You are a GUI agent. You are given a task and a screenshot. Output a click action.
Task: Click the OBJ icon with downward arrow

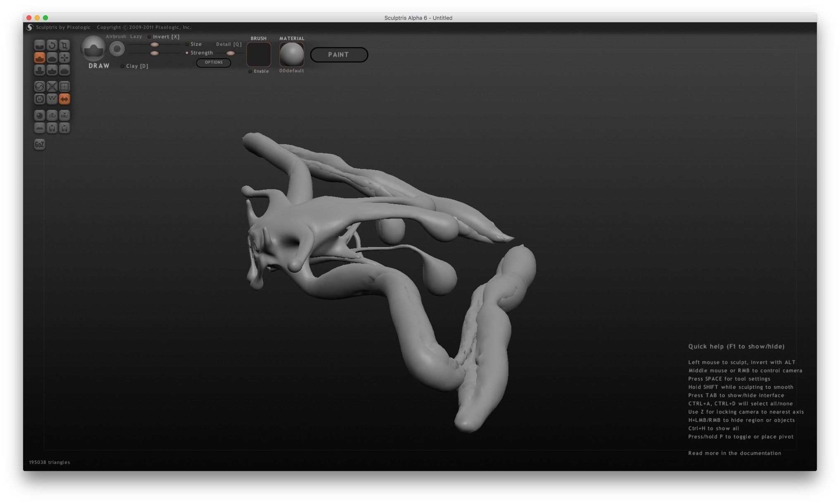pyautogui.click(x=64, y=115)
